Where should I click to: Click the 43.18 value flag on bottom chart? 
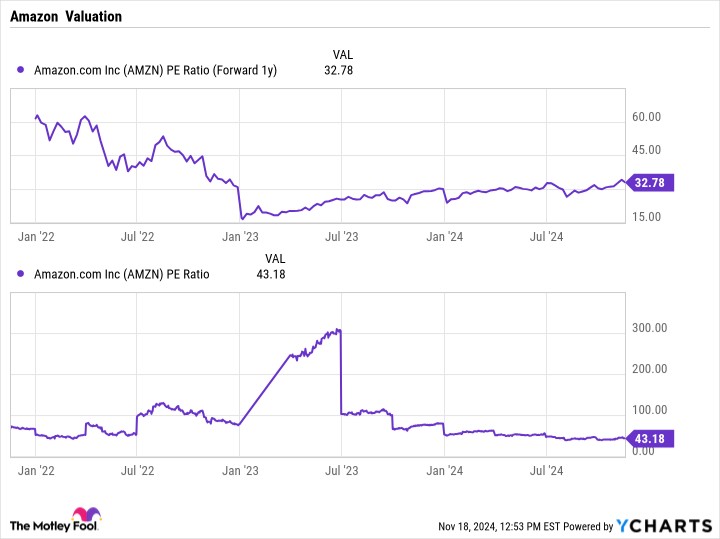pos(649,438)
